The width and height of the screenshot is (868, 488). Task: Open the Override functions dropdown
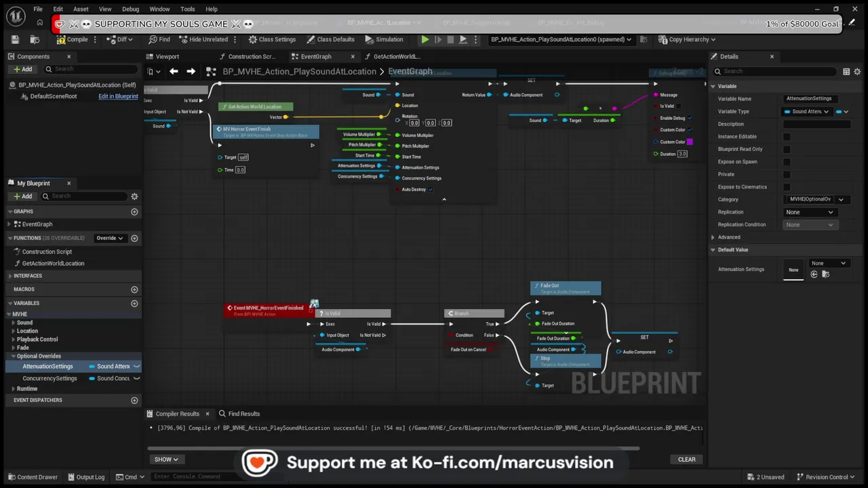click(x=110, y=238)
